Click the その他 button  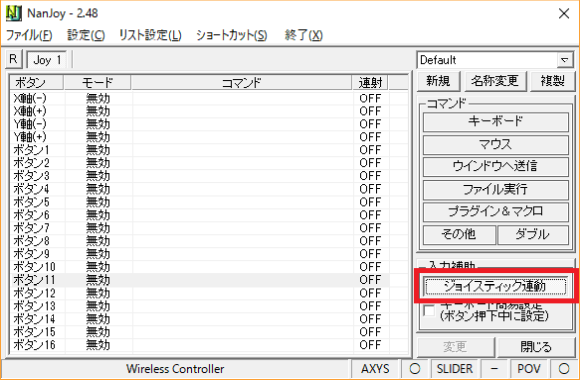[x=459, y=235]
